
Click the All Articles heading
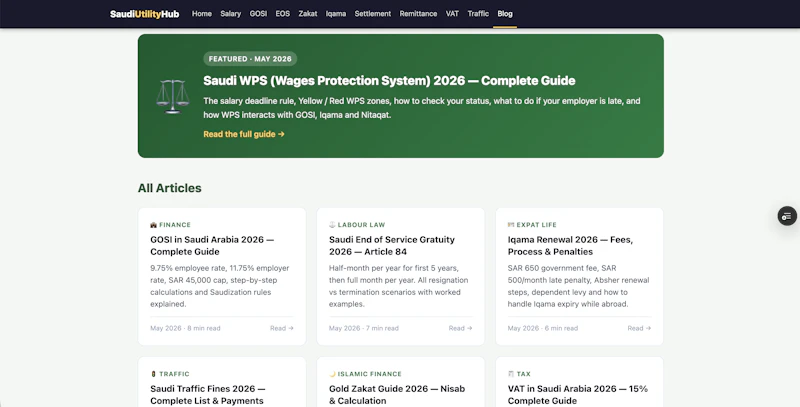pos(169,188)
